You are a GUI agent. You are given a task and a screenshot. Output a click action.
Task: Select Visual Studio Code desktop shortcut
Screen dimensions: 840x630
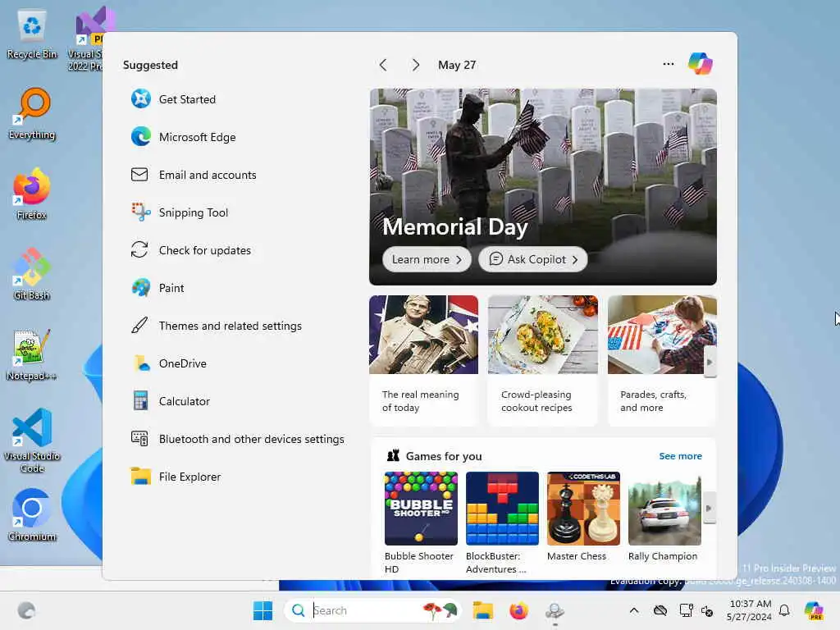tap(32, 441)
